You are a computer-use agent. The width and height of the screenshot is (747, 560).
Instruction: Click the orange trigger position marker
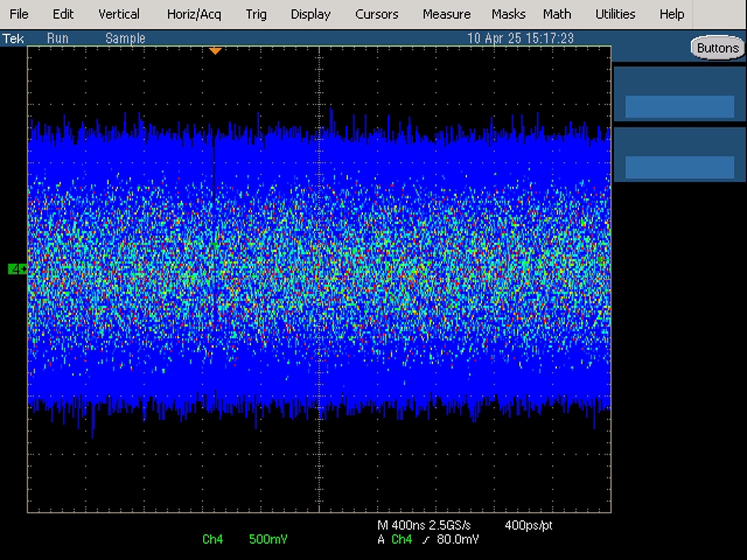point(215,51)
